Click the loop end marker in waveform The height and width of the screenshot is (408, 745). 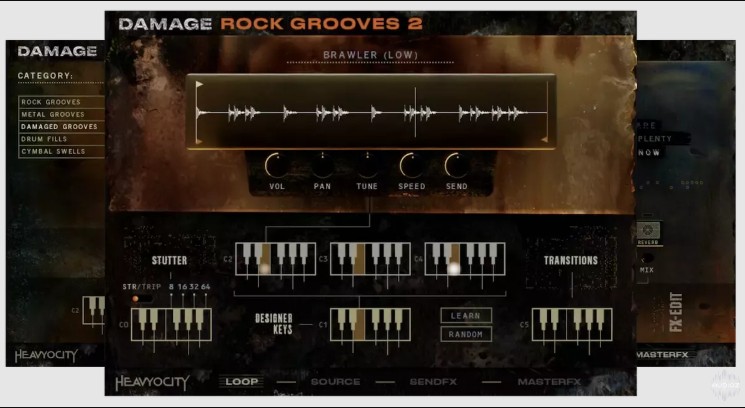[545, 139]
